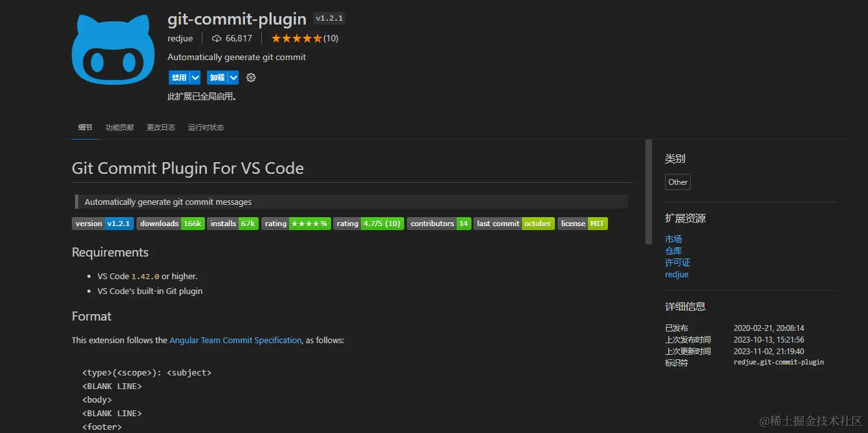Image resolution: width=868 pixels, height=433 pixels.
Task: Click the installs 67k badge
Action: coord(232,224)
